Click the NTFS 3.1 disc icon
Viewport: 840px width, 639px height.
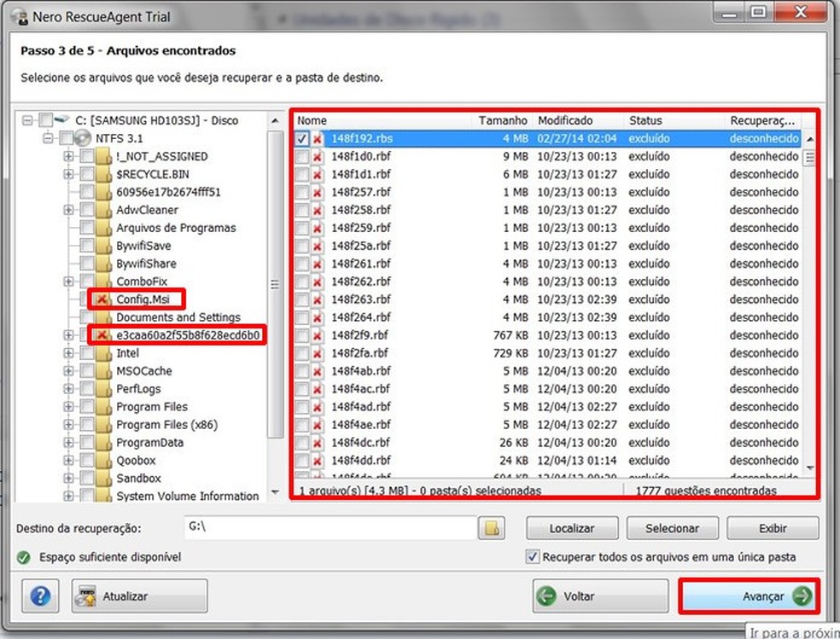point(82,138)
